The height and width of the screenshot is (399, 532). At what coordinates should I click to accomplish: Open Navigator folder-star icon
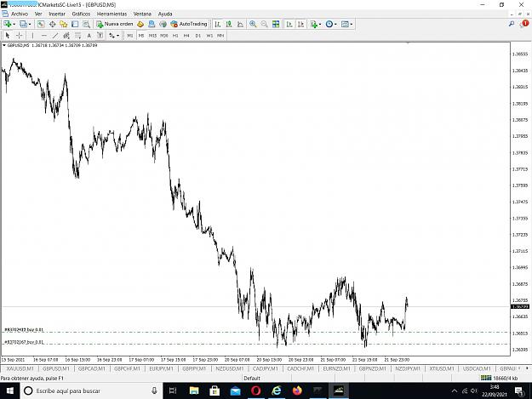(x=64, y=24)
